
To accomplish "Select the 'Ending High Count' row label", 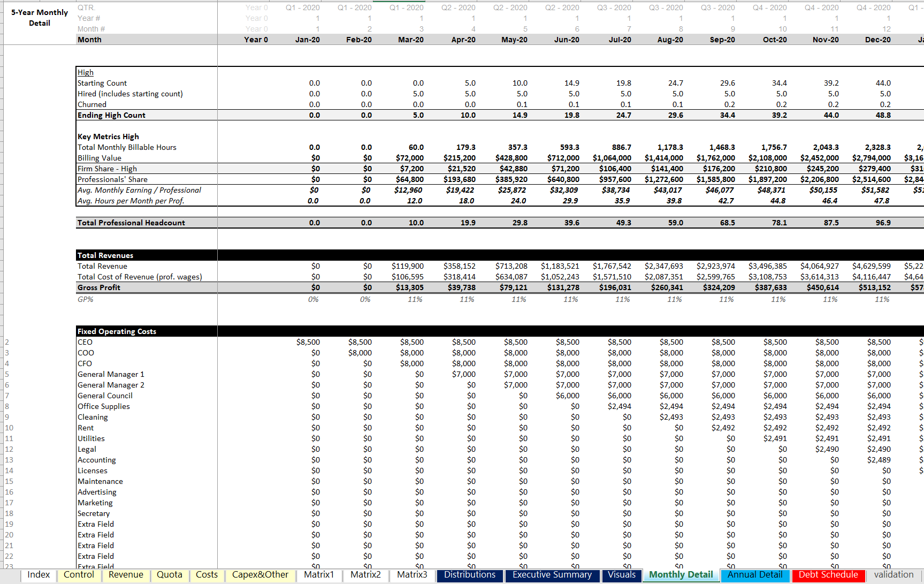I will [111, 115].
